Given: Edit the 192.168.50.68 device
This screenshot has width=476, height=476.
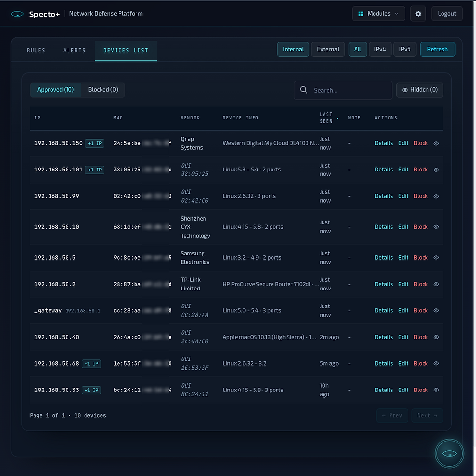Looking at the screenshot, I should (403, 363).
